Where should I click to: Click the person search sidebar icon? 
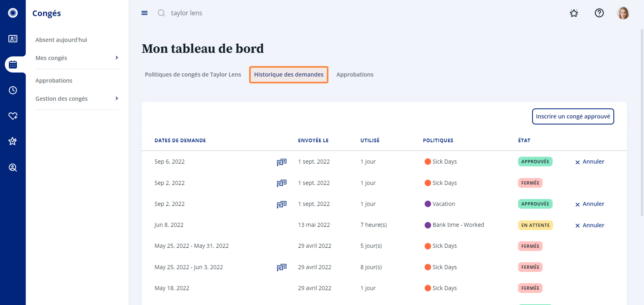pyautogui.click(x=13, y=167)
